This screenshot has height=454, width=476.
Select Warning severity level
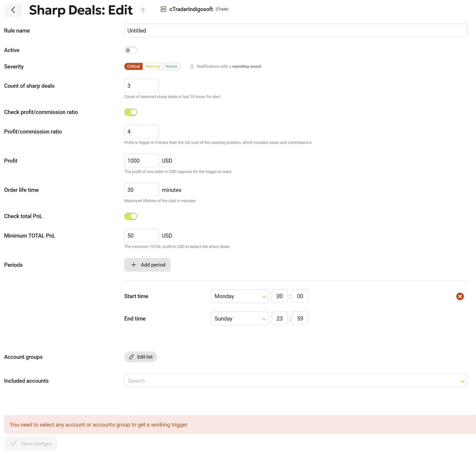pyautogui.click(x=152, y=66)
